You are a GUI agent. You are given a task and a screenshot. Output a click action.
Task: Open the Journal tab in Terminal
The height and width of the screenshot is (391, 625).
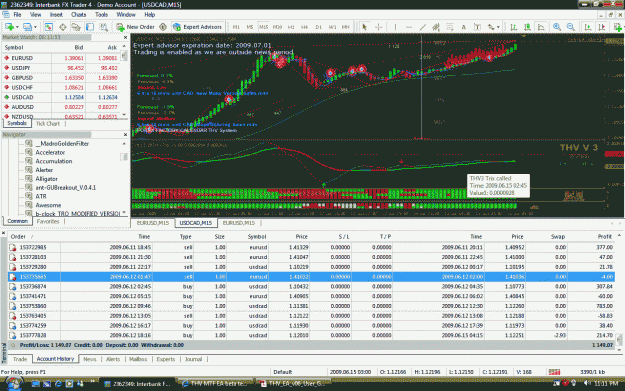193,359
